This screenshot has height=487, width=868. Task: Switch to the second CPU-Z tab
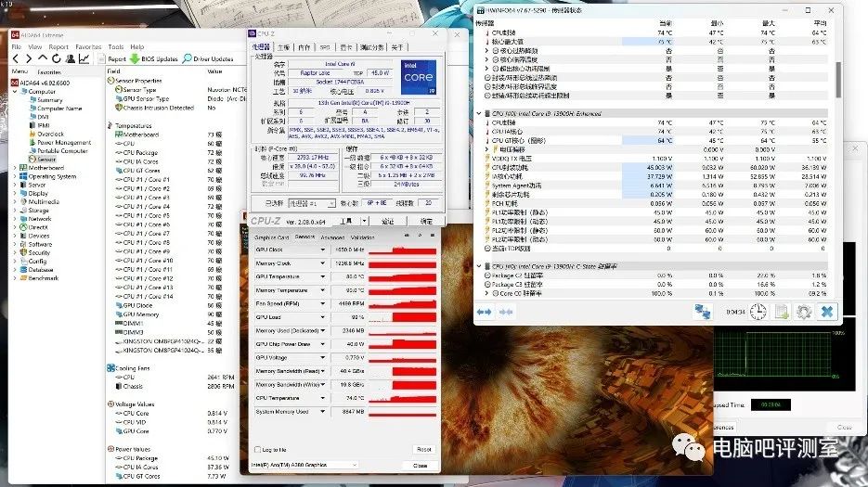point(283,47)
